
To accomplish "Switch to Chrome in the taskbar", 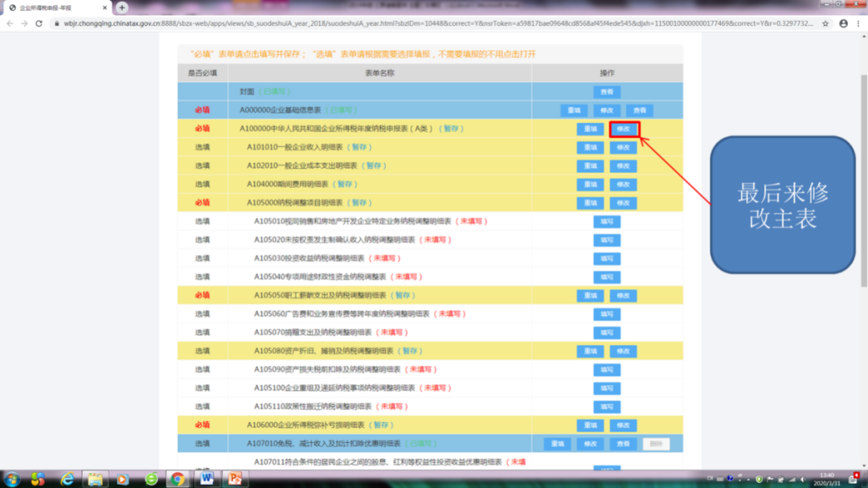I will 177,479.
